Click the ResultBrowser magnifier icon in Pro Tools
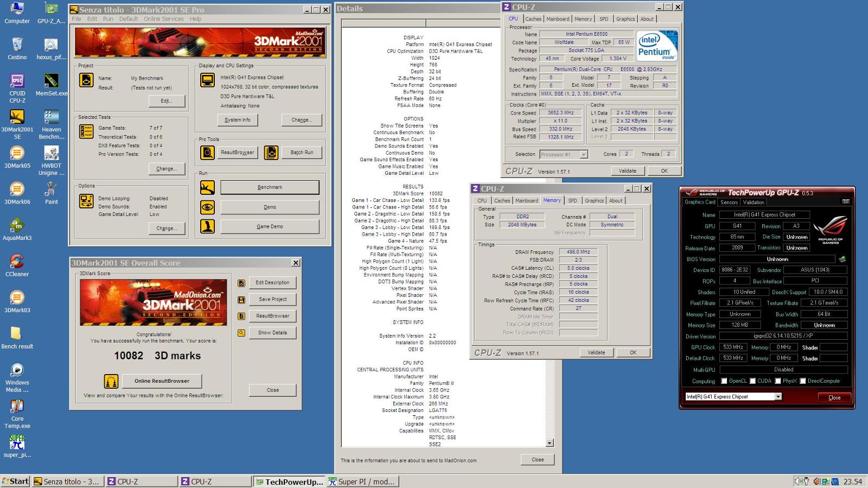This screenshot has width=868, height=488. click(207, 153)
